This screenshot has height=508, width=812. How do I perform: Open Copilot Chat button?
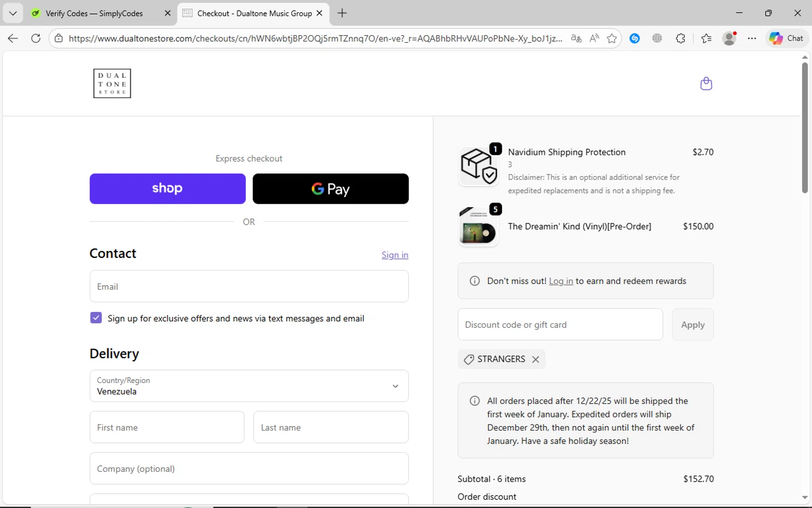pos(787,38)
